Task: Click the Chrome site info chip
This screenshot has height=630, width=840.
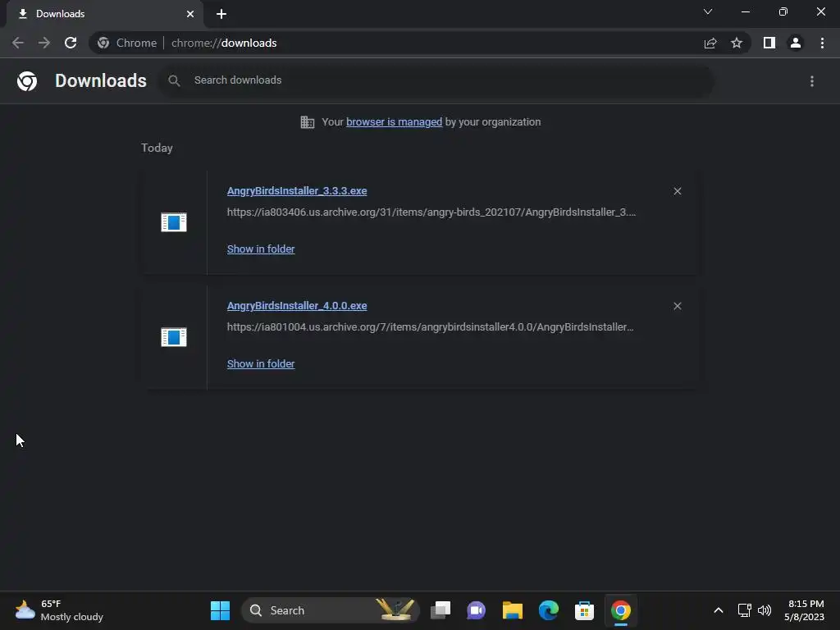Action: coord(129,43)
